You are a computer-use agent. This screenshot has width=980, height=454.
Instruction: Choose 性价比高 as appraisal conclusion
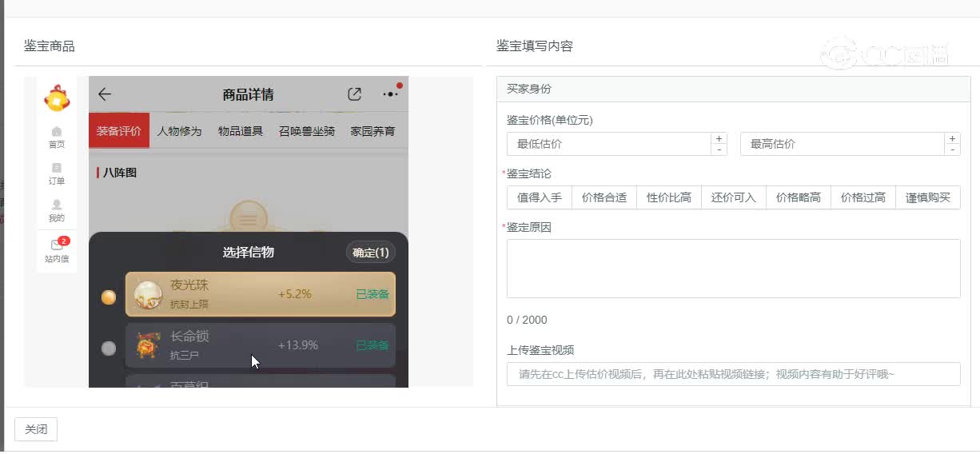point(669,197)
